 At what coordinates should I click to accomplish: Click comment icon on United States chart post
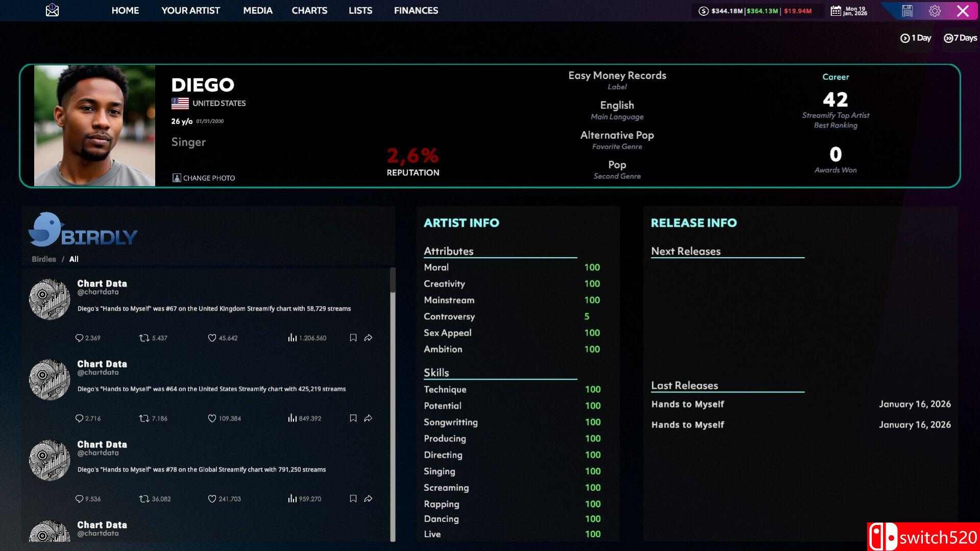[x=79, y=418]
